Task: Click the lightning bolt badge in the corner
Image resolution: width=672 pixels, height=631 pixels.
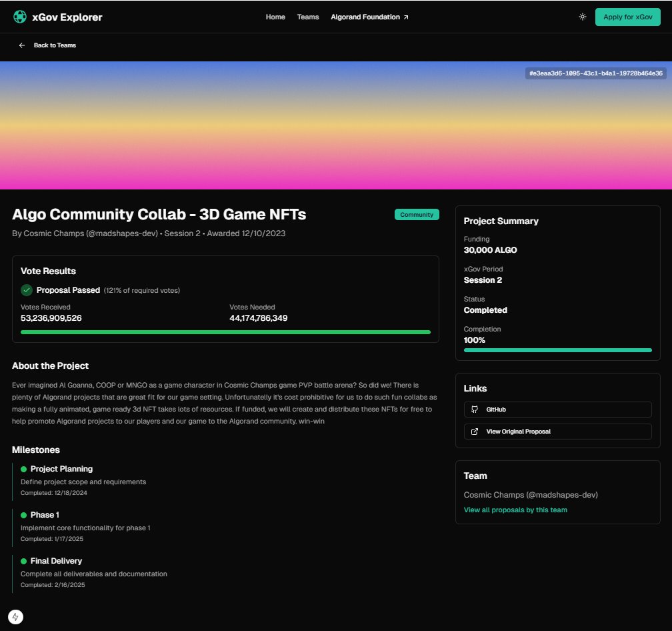Action: 15,617
